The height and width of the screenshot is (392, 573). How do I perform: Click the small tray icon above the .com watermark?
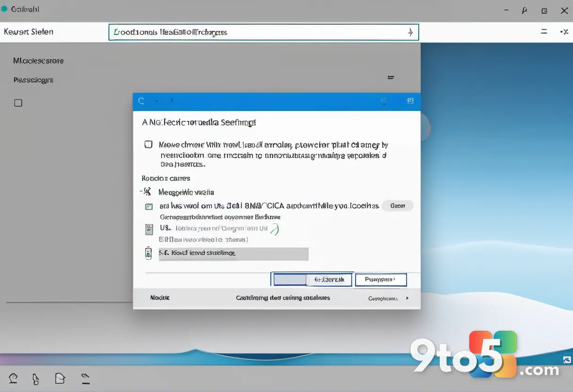[567, 359]
